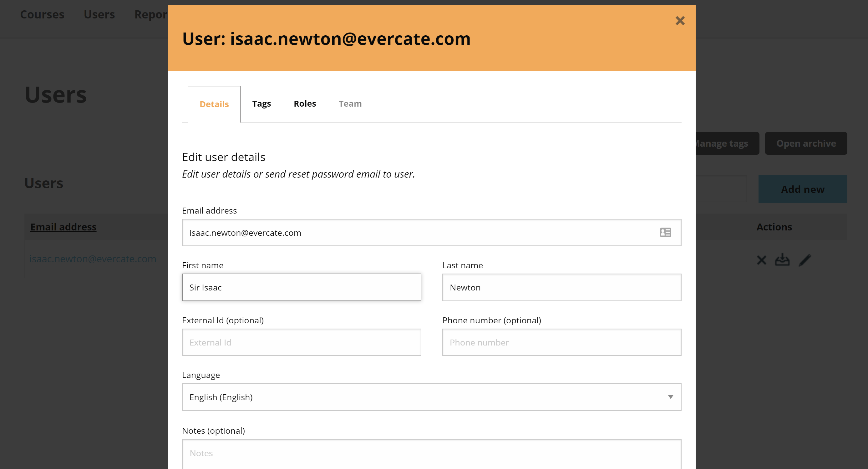The image size is (868, 469).
Task: Click the Phone number input field
Action: tap(561, 342)
